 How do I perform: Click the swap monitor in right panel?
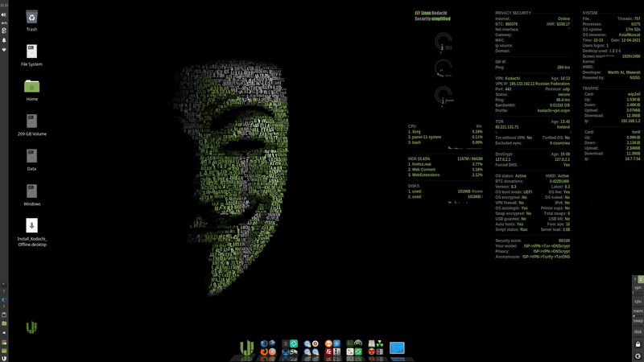(638, 323)
